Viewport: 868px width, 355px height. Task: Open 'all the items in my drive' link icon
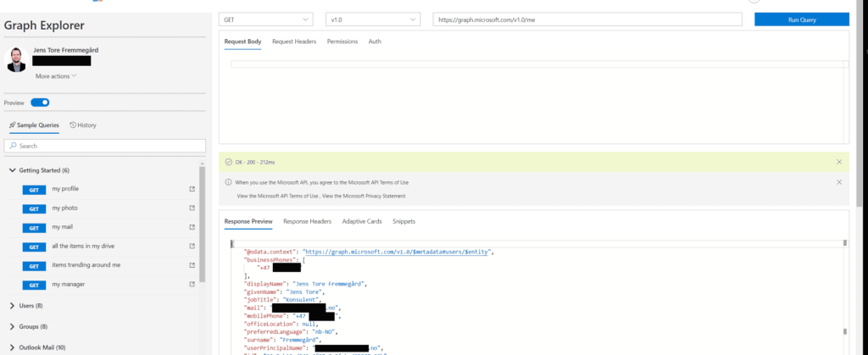click(x=192, y=246)
